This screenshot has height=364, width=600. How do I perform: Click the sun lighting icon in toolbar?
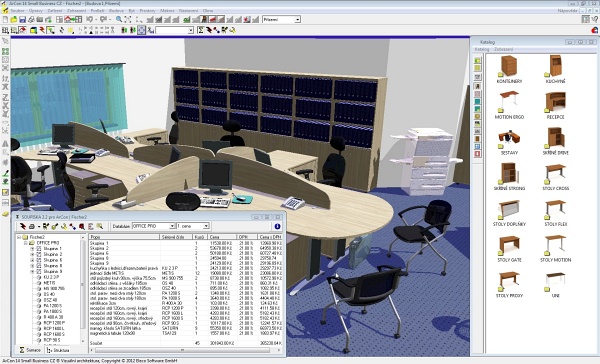pyautogui.click(x=71, y=30)
